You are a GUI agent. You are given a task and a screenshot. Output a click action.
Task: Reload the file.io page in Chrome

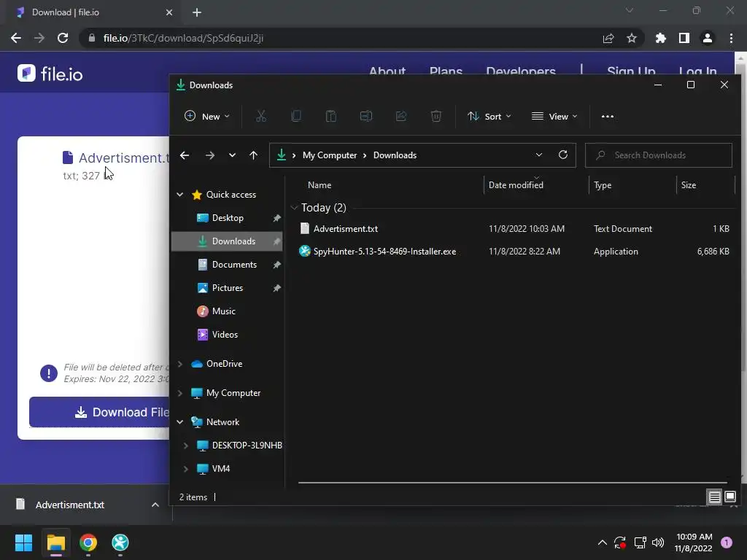pyautogui.click(x=63, y=38)
